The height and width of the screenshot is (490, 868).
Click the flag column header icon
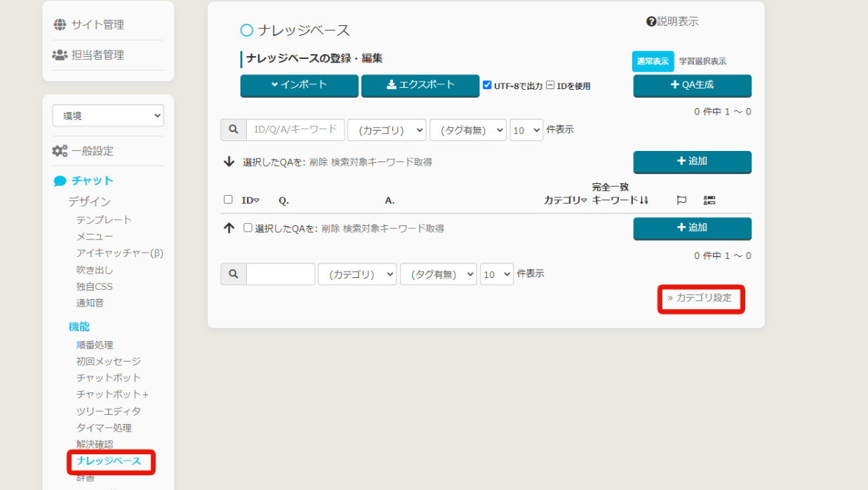pyautogui.click(x=681, y=200)
